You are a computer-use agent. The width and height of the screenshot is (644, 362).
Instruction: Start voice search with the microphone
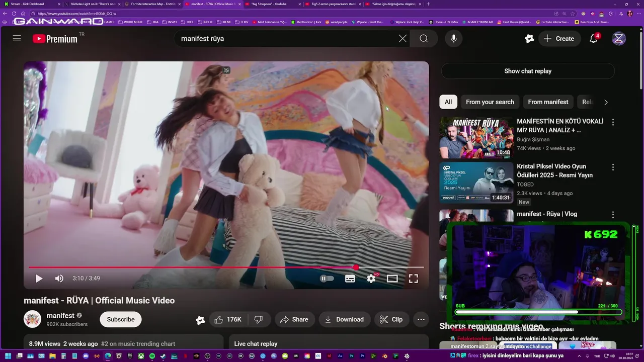[454, 38]
